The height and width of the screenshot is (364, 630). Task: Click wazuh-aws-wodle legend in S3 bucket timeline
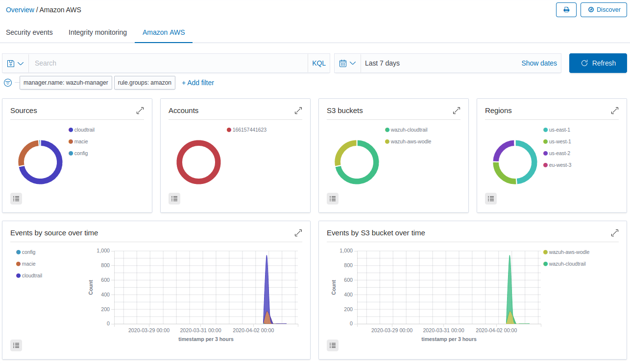click(x=566, y=252)
